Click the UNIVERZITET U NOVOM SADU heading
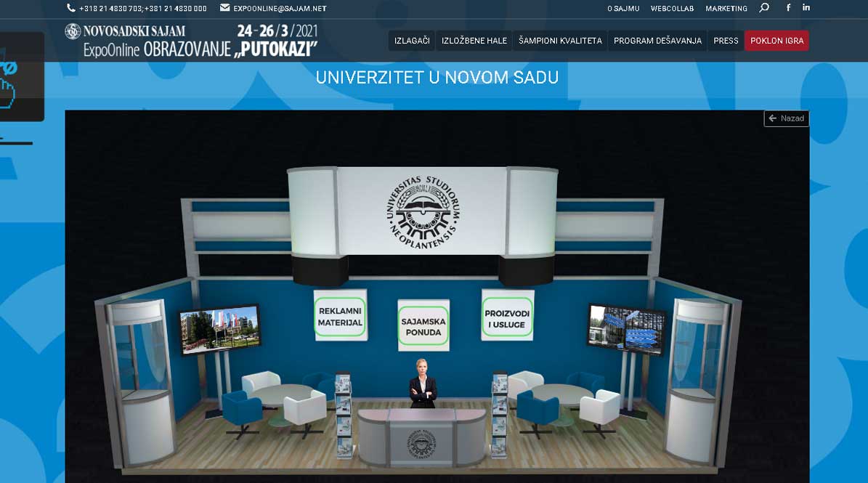The height and width of the screenshot is (483, 868). (437, 78)
